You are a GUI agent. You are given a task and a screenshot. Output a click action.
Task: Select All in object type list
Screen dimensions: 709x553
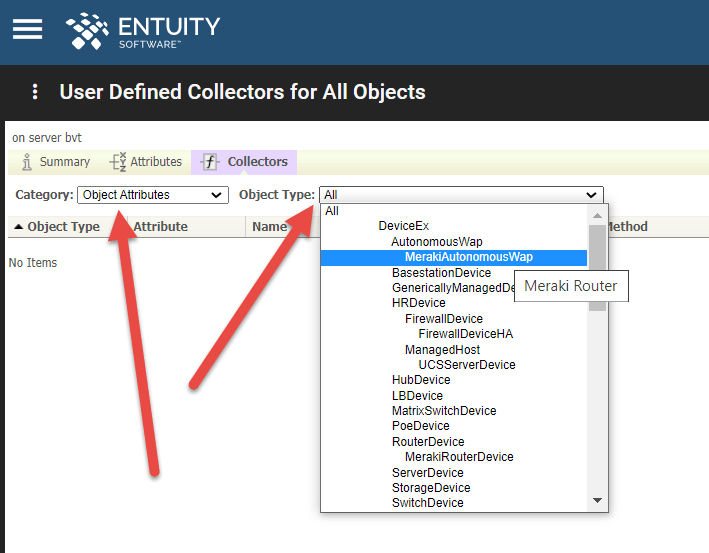(454, 211)
